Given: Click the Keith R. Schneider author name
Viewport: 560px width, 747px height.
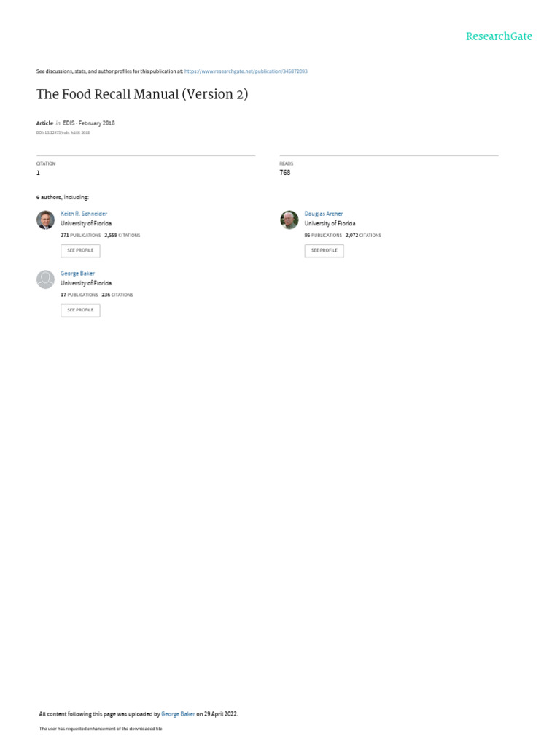Looking at the screenshot, I should (84, 214).
